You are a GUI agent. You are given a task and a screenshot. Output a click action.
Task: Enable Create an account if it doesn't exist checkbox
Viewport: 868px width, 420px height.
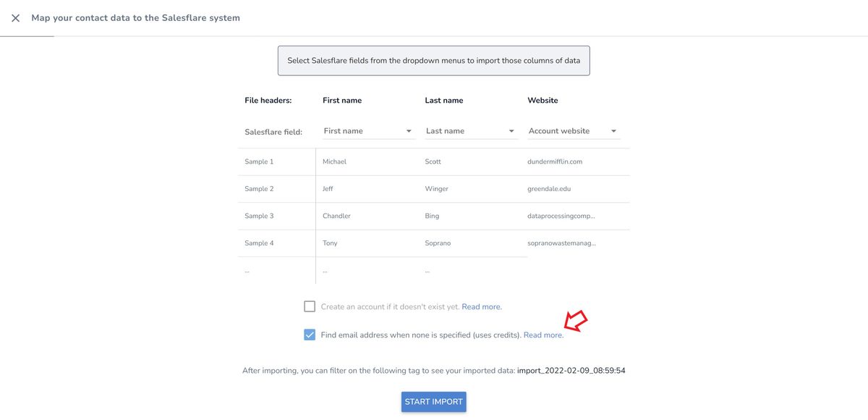tap(310, 306)
